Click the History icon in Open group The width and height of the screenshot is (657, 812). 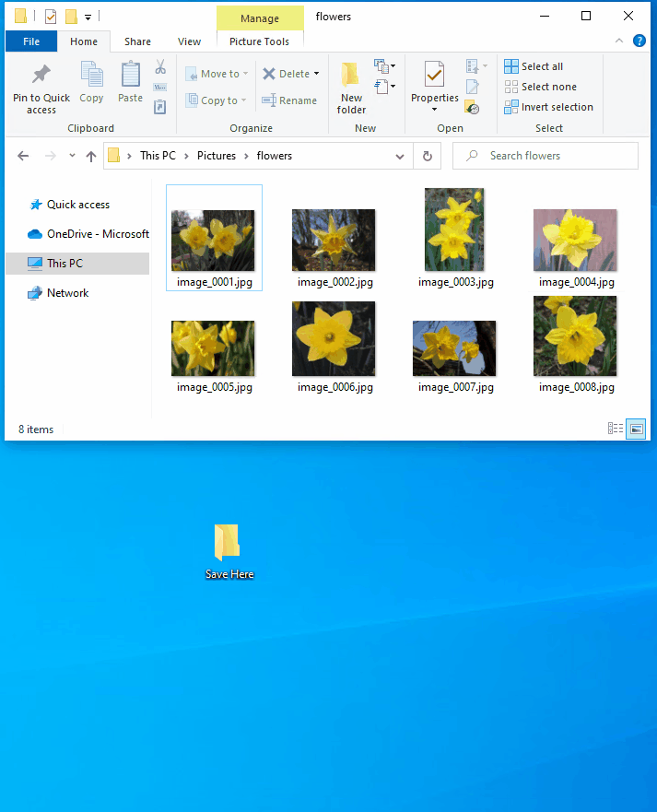[x=472, y=107]
